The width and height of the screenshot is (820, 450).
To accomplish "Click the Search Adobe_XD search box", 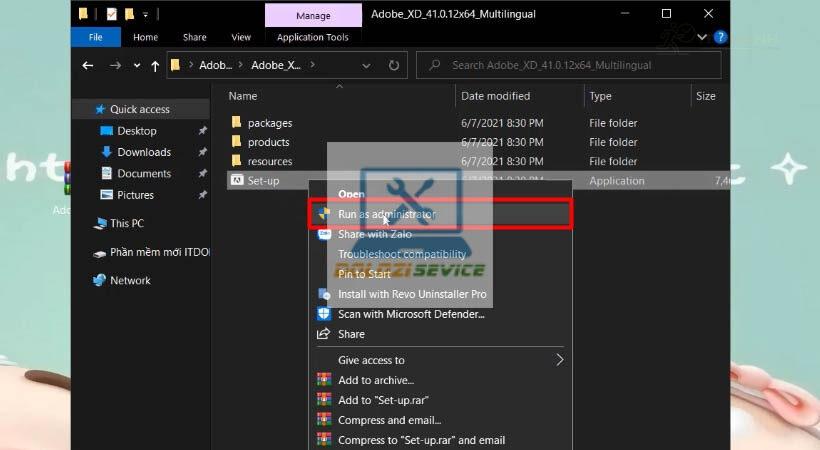I will [x=568, y=65].
